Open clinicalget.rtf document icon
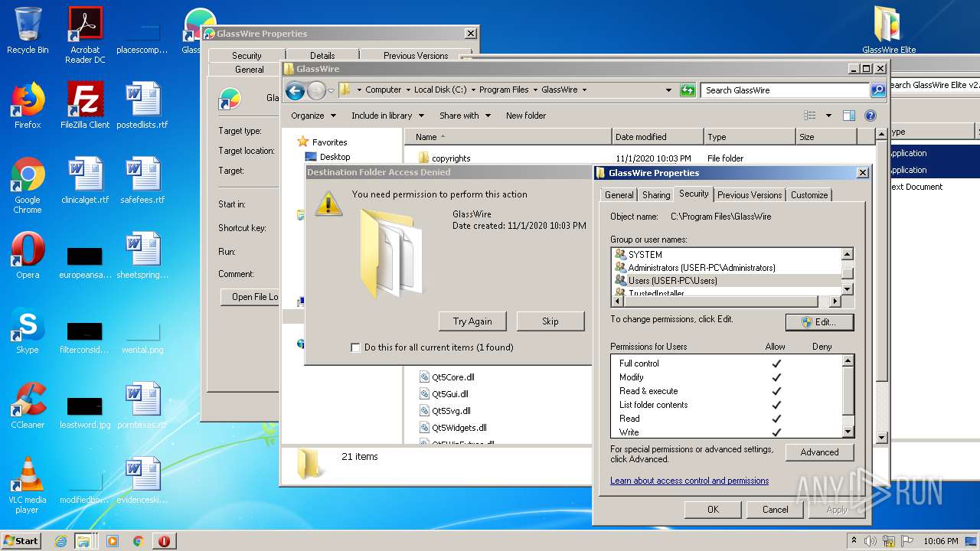 click(x=85, y=181)
